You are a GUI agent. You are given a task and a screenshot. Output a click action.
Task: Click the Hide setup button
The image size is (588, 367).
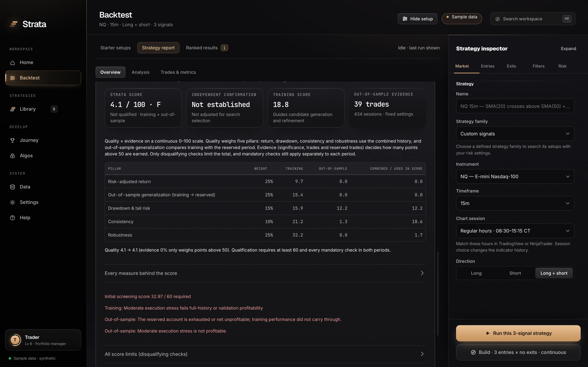coord(417,19)
